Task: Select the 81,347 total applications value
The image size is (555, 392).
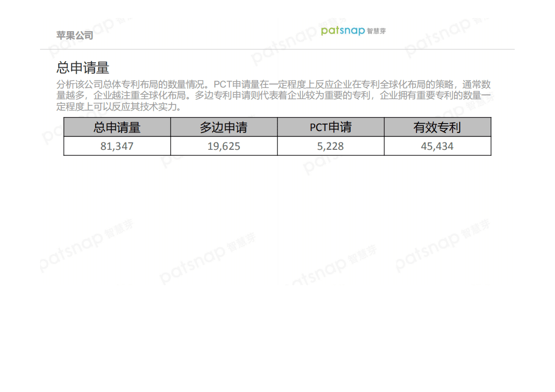Action: pyautogui.click(x=116, y=146)
